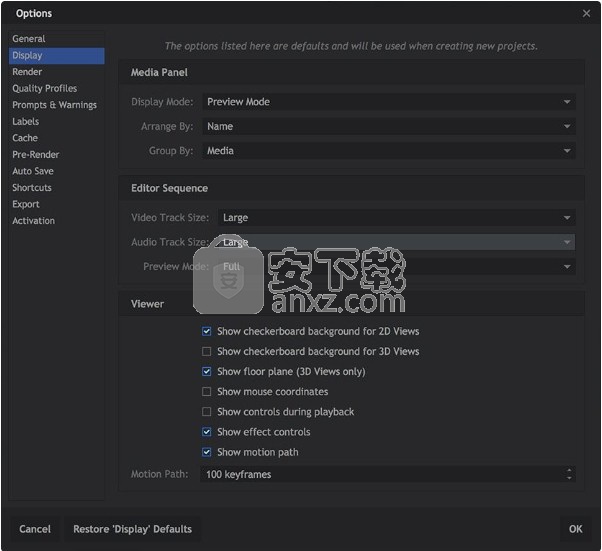The width and height of the screenshot is (602, 551).
Task: Change the Video Track Size dropdown
Action: [397, 218]
